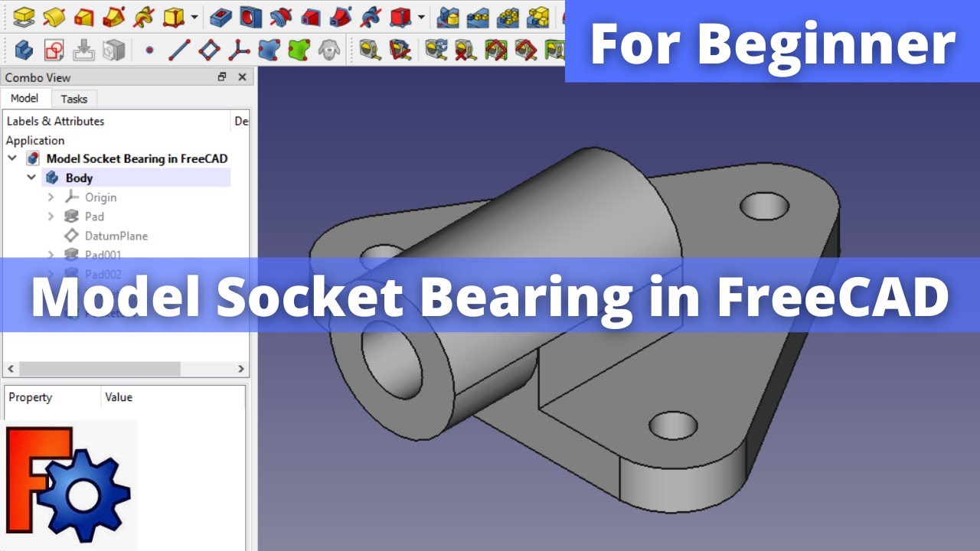Create a datum plane from toolbar
The height and width of the screenshot is (551, 980).
click(x=209, y=51)
